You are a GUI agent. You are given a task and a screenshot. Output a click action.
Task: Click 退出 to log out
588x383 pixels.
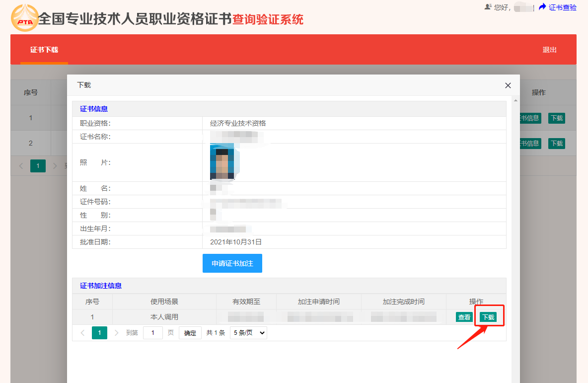(x=549, y=50)
